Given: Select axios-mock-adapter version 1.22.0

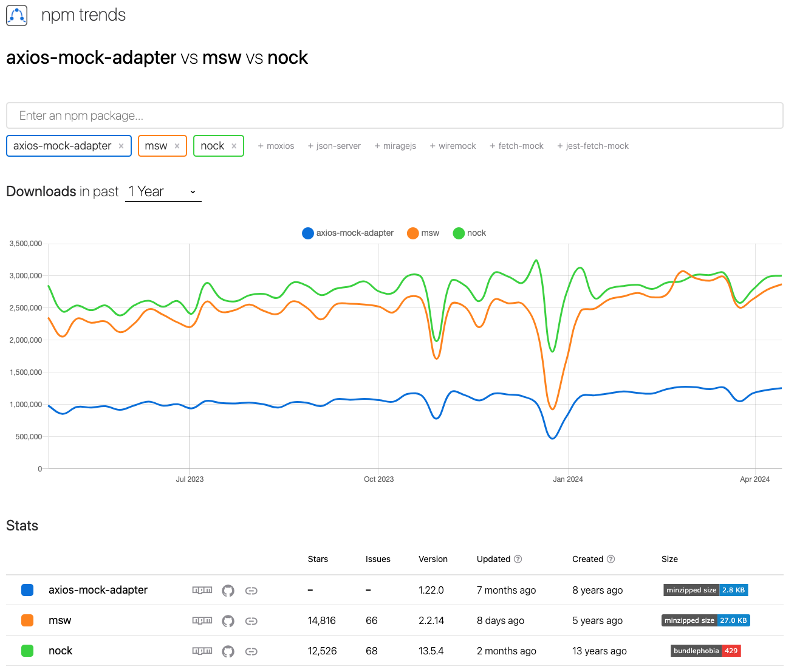Looking at the screenshot, I should 431,590.
